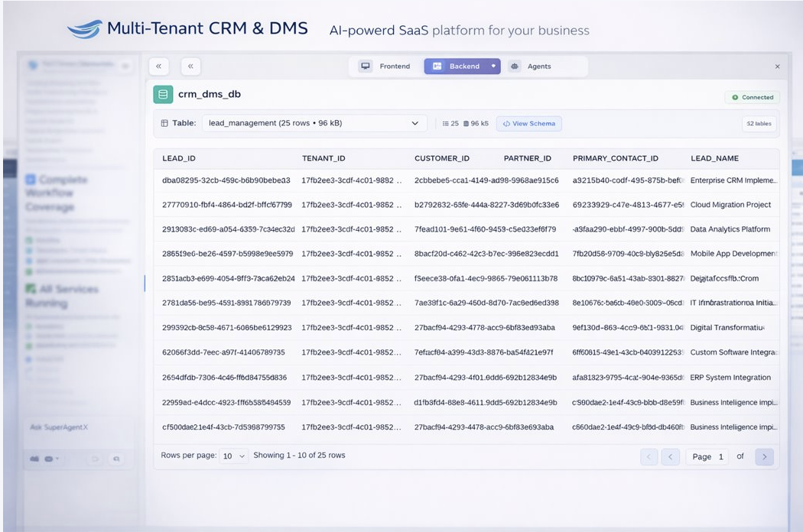The height and width of the screenshot is (532, 803).
Task: Toggle the Complete Workflow Coverage checkbox
Action: tap(31, 180)
